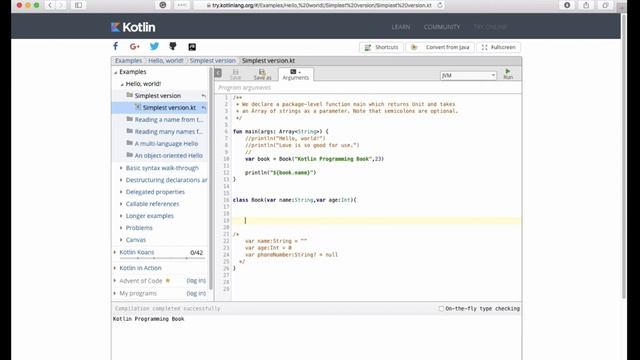Image resolution: width=640 pixels, height=360 pixels.
Task: Open the Facebook share icon
Action: (x=116, y=47)
